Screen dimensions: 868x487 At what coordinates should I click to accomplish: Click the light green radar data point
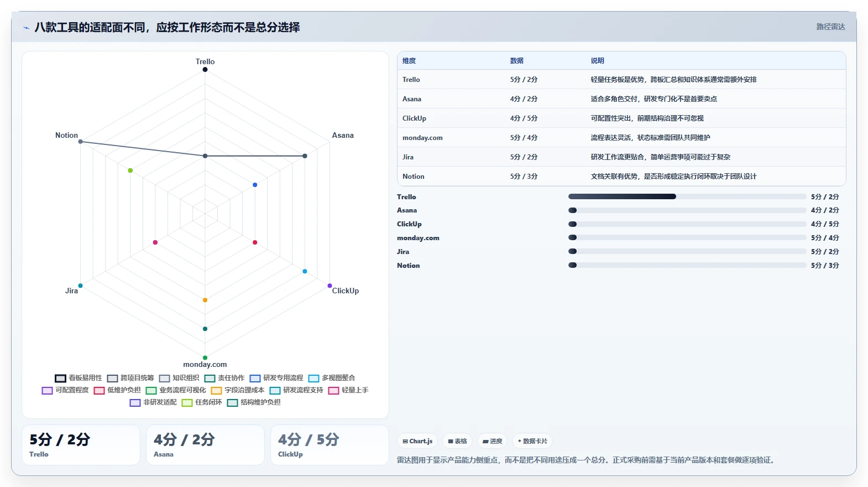coord(130,170)
